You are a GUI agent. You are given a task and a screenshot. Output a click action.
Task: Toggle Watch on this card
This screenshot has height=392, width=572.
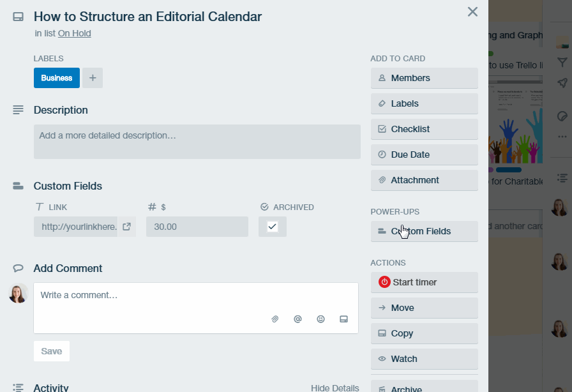pyautogui.click(x=425, y=359)
